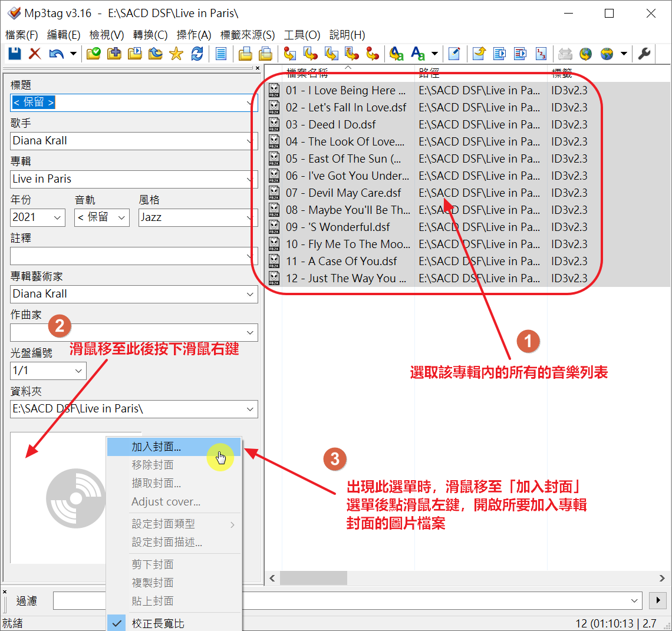This screenshot has width=672, height=631.
Task: Click the add directory folder icon with plus
Action: point(114,54)
